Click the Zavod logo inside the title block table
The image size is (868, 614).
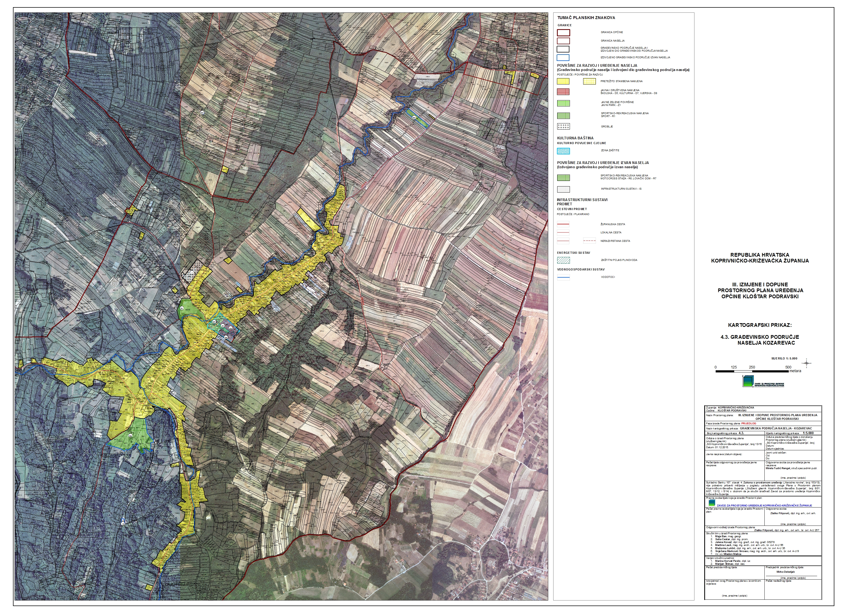712,503
